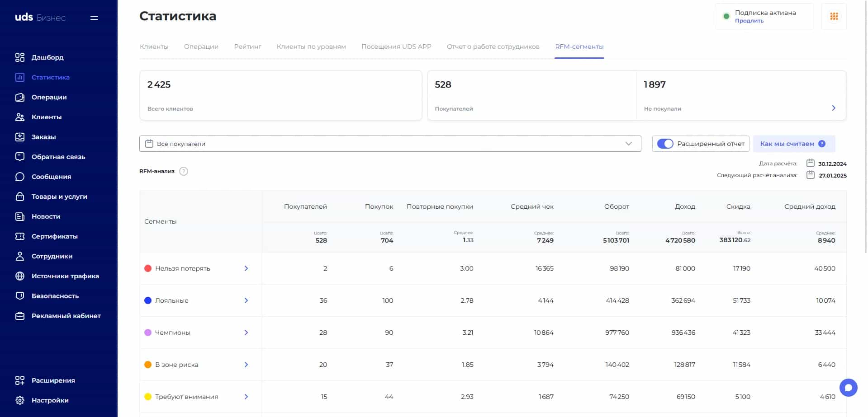This screenshot has height=417, width=868.
Task: Click the Повторные покупки column header
Action: pos(440,206)
